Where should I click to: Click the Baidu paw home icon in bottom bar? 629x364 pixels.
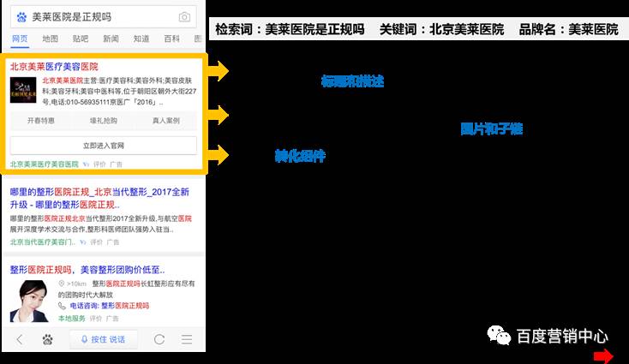click(48, 340)
